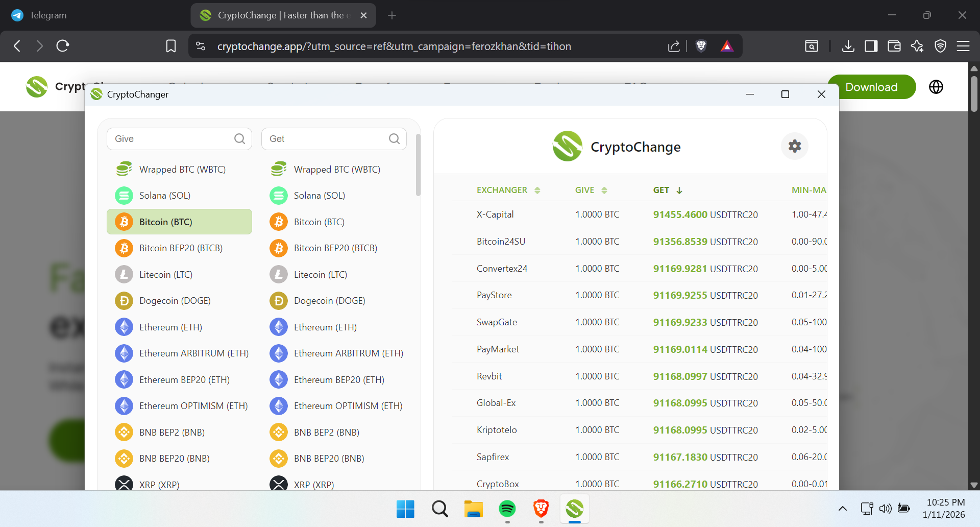Click the XRP coin icon in Get list
This screenshot has height=527, width=980.
tap(279, 484)
